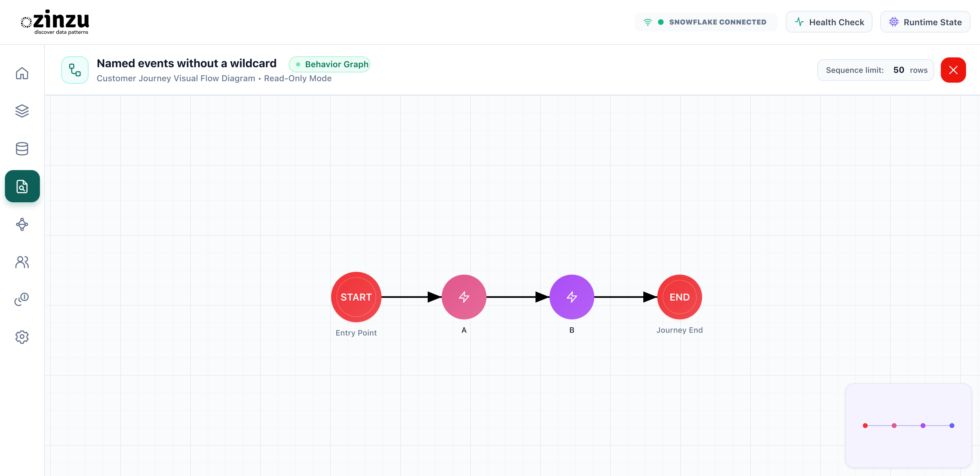Click the SNOWFLAKE CONNECTED status label
This screenshot has width=980, height=476.
pyautogui.click(x=717, y=22)
